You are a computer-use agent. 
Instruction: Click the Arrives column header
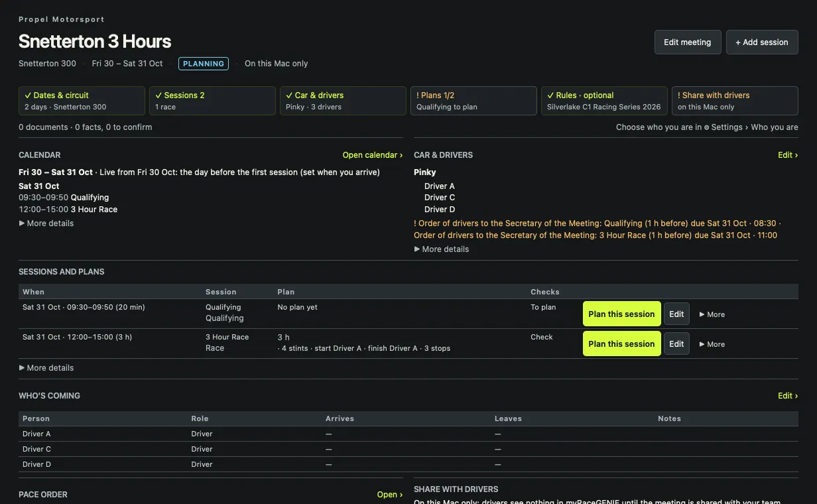tap(340, 419)
